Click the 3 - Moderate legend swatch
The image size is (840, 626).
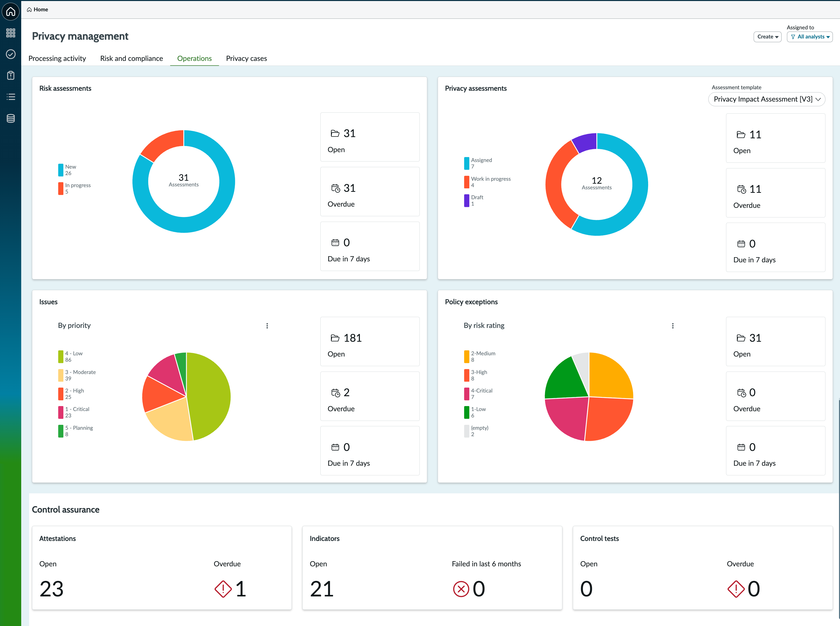[61, 375]
